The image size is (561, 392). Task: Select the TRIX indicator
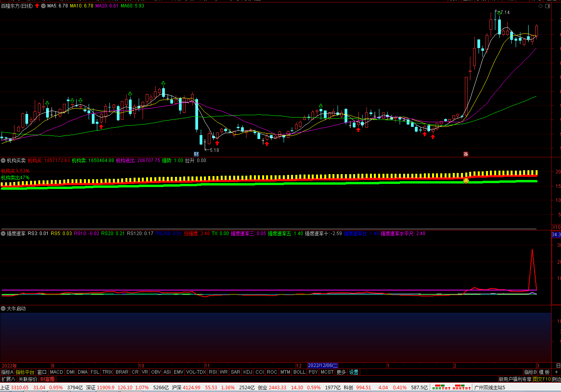coord(107,372)
